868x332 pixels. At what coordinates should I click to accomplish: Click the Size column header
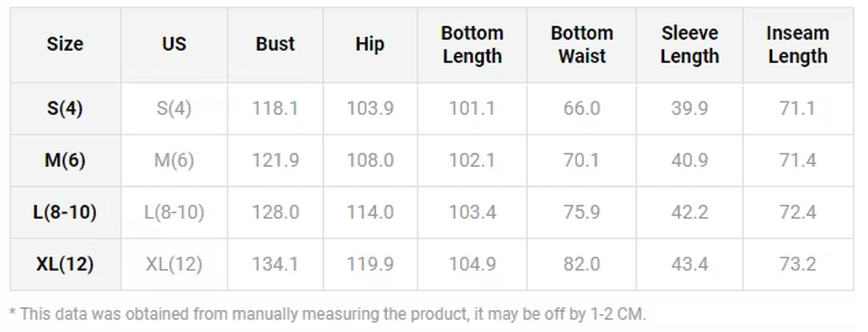click(65, 44)
